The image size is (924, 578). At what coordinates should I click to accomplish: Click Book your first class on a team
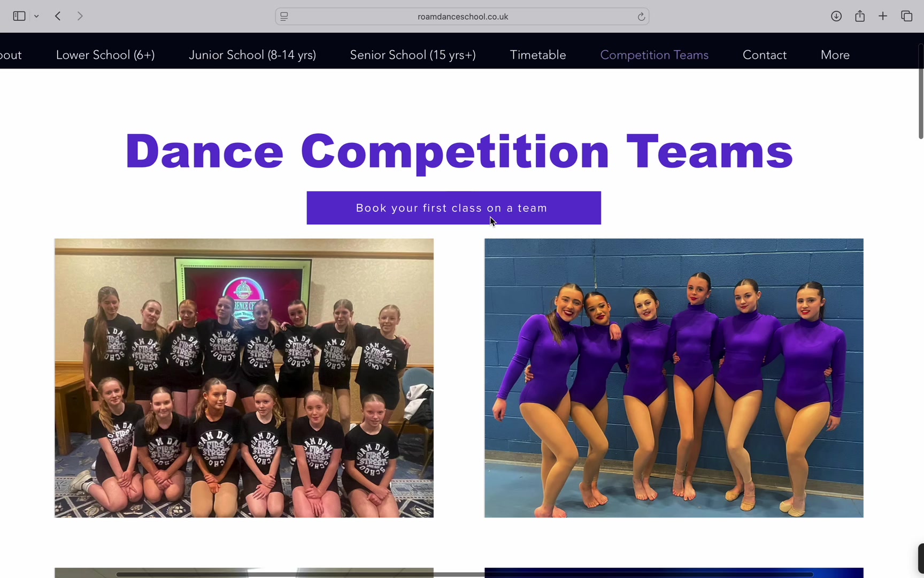pyautogui.click(x=454, y=208)
